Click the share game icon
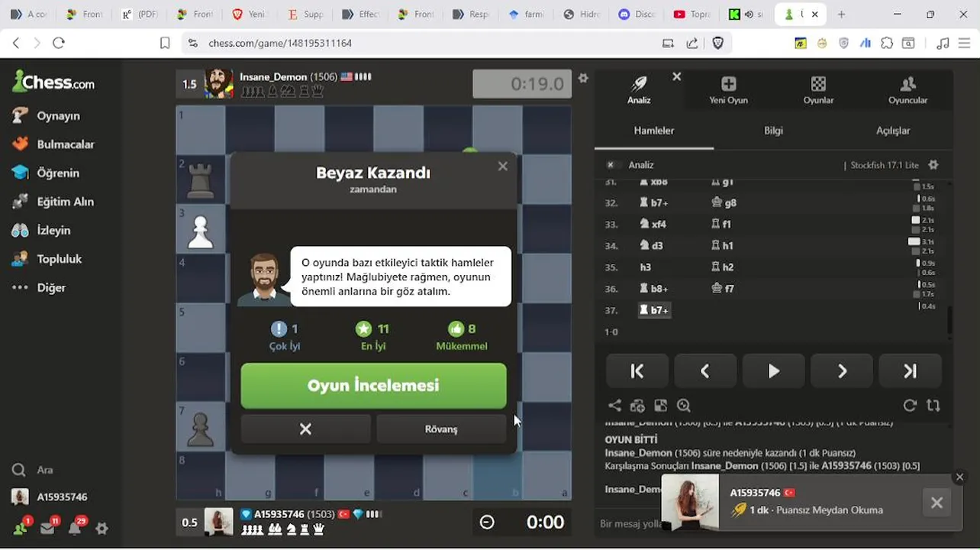Image resolution: width=980 pixels, height=550 pixels. [x=614, y=406]
